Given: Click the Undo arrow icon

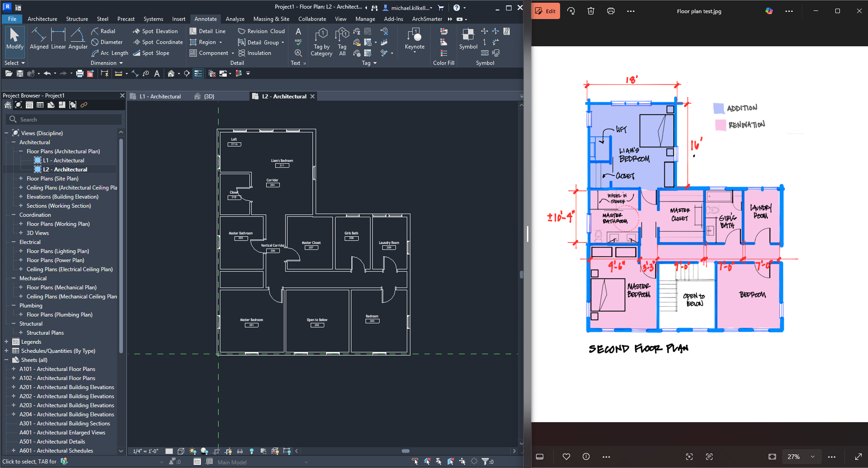Looking at the screenshot, I should click(x=47, y=73).
